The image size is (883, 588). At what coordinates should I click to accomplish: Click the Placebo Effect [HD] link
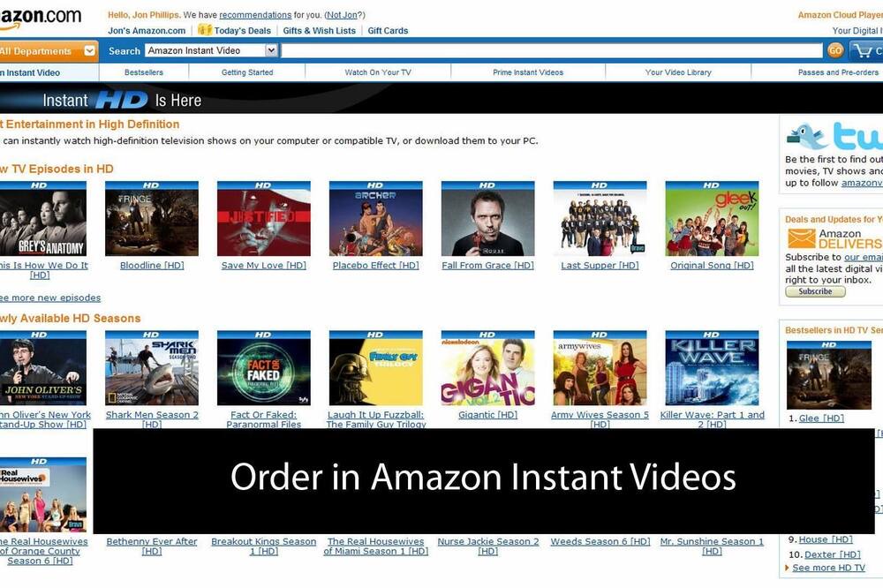pyautogui.click(x=375, y=265)
